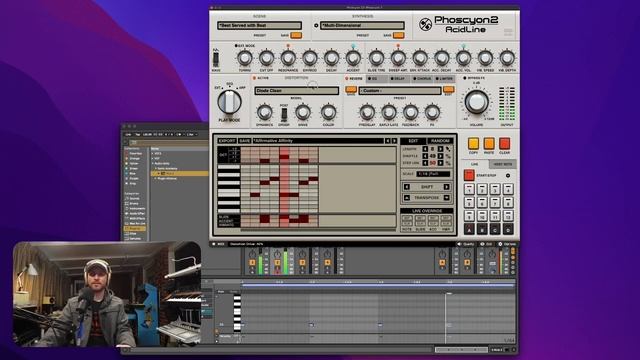The width and height of the screenshot is (640, 360).
Task: Click the orange Save button beside Custom preset
Action: click(351, 89)
